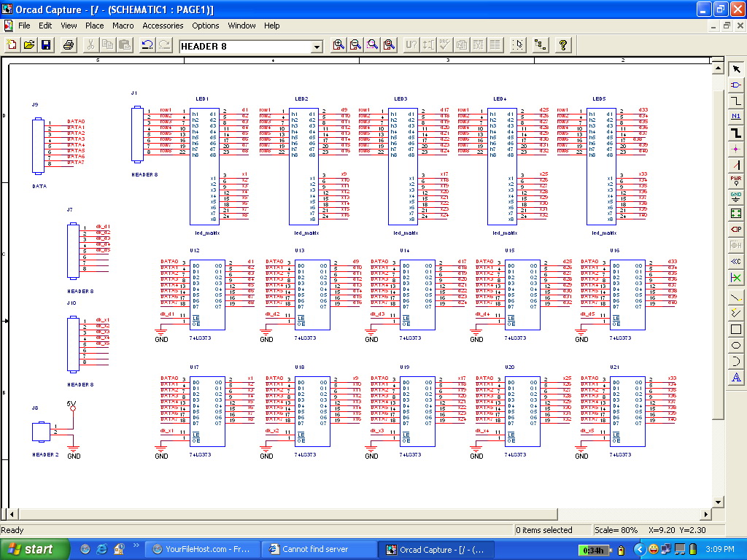747x560 pixels.
Task: Click the vertical scrollbar up arrow
Action: coord(717,69)
